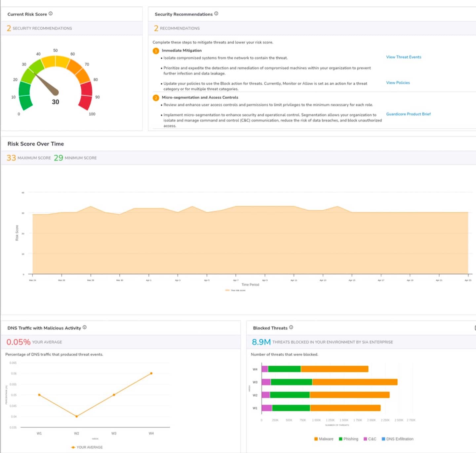Image resolution: width=476 pixels, height=453 pixels.
Task: Click the info icon next to Blocked Threats
Action: point(291,327)
